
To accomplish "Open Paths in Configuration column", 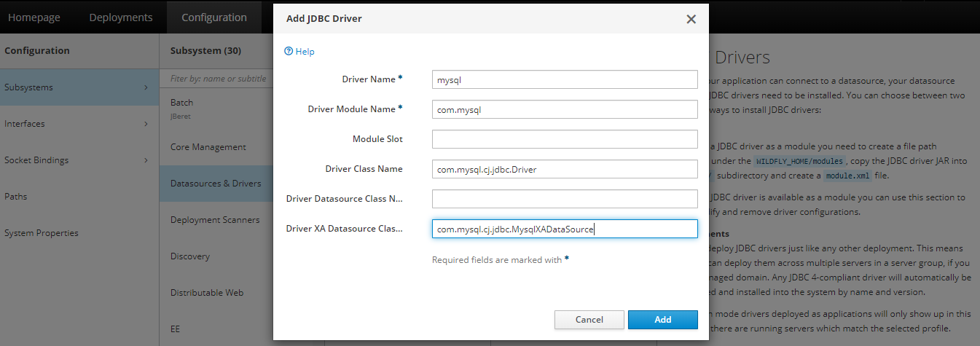I will tap(79, 197).
